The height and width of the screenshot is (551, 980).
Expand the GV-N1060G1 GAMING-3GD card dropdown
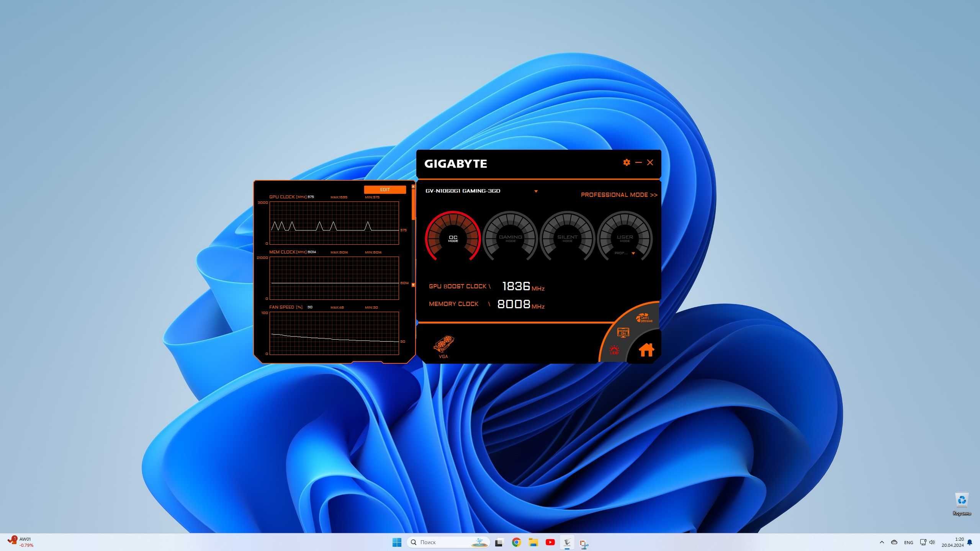pos(536,191)
